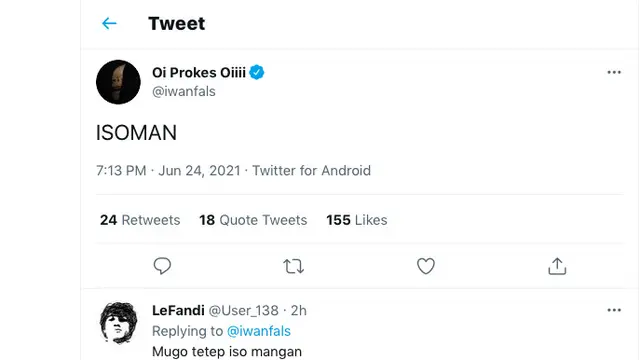This screenshot has width=640, height=360.
Task: Open more options for LeFandi reply
Action: 614,310
